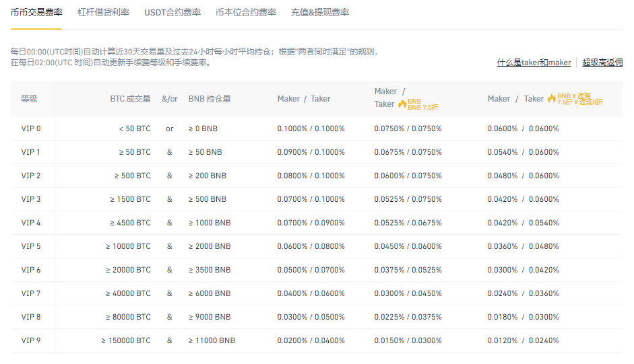Click the flame icon beside BNB x 返佣
Screen dimensions: 634x364
tap(552, 98)
